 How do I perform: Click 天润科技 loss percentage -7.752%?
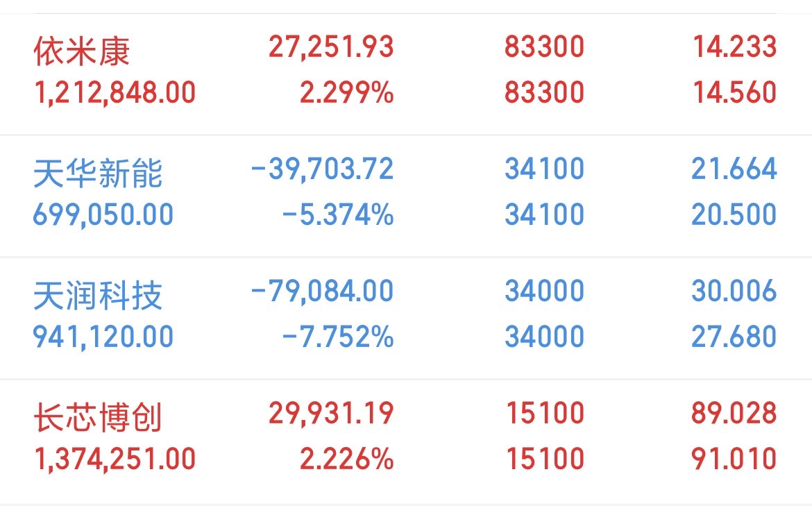(338, 337)
